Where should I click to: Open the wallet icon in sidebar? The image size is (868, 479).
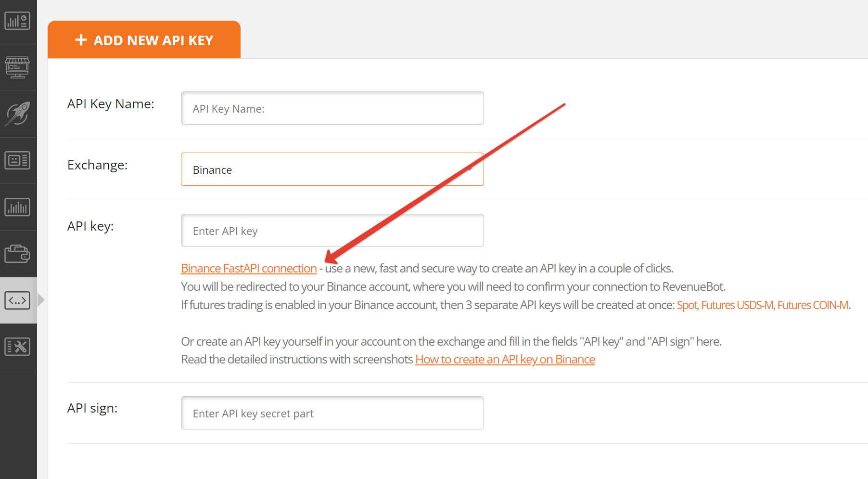click(x=17, y=254)
